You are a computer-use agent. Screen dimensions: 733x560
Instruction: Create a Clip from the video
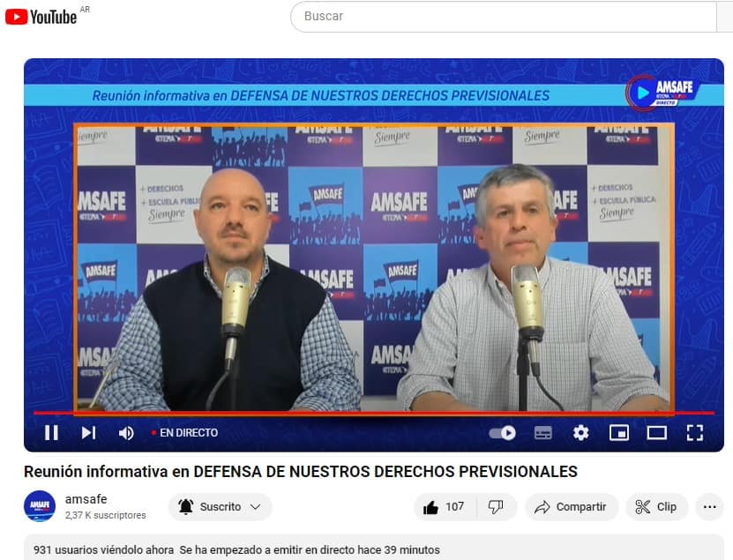tap(656, 507)
